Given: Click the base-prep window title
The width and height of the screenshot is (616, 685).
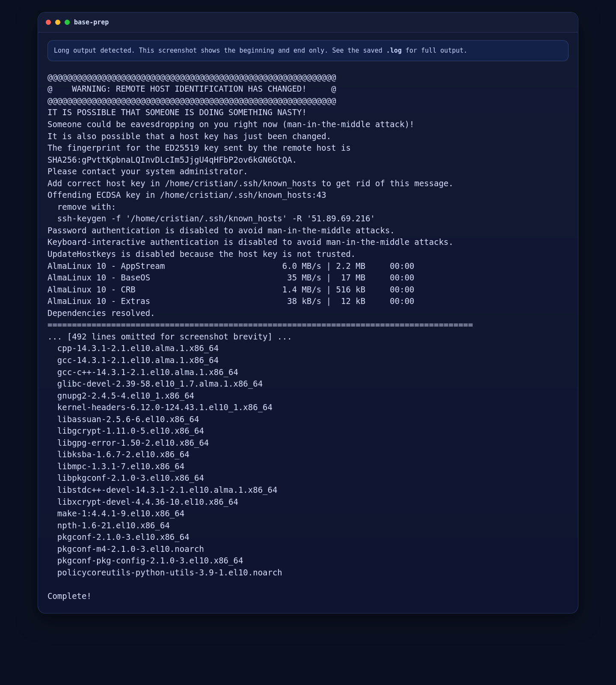Looking at the screenshot, I should tap(91, 22).
